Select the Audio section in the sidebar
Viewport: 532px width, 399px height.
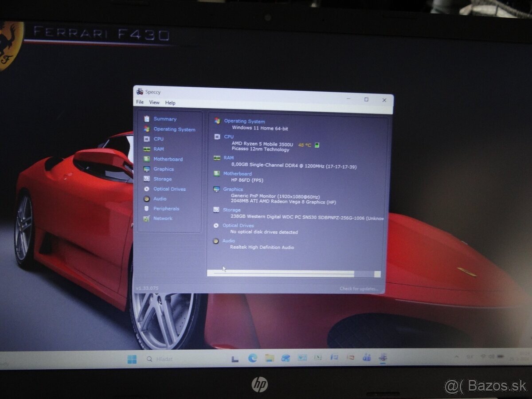pos(160,199)
